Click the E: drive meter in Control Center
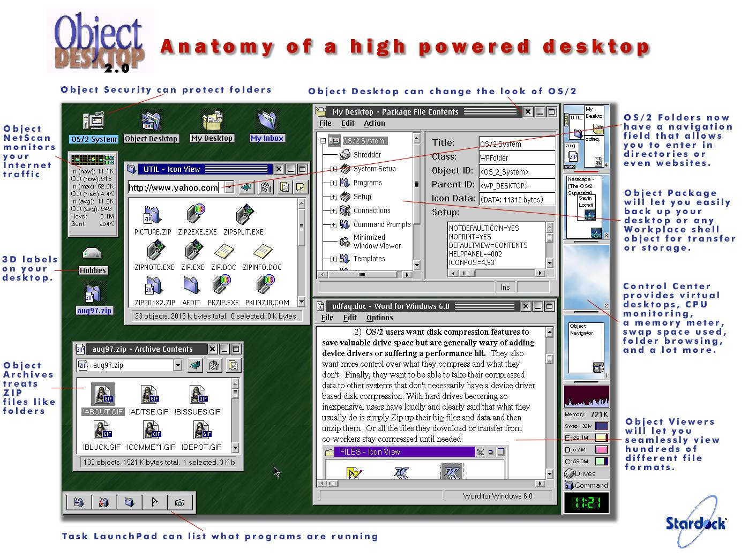756x558 pixels. point(586,438)
